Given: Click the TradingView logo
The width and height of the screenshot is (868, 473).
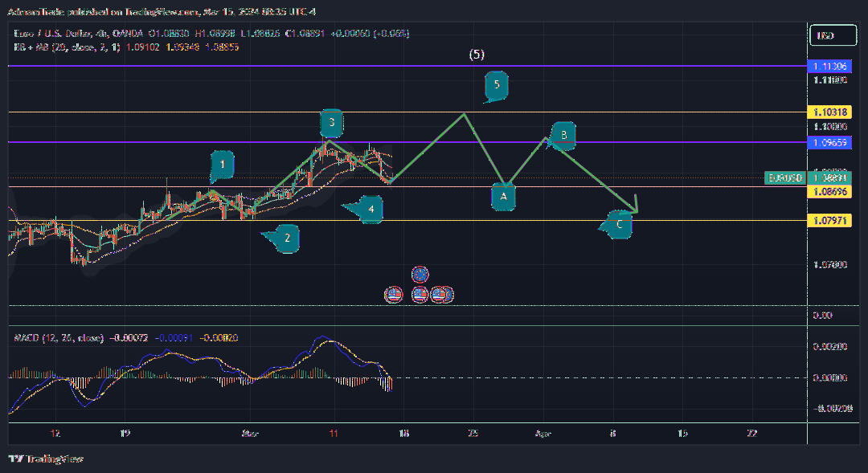Looking at the screenshot, I should 46,459.
